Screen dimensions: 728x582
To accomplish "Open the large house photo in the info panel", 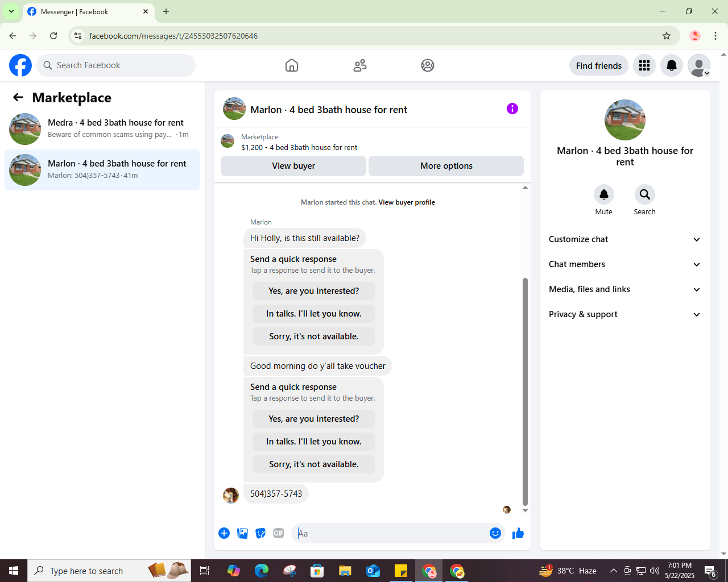I will 625,120.
